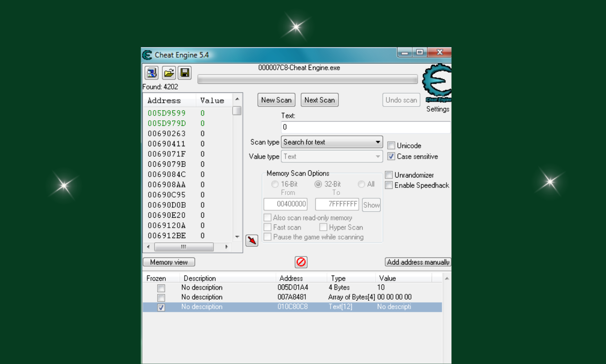Click the From address field 00400000
Viewport: 606px width, 364px height.
[285, 204]
